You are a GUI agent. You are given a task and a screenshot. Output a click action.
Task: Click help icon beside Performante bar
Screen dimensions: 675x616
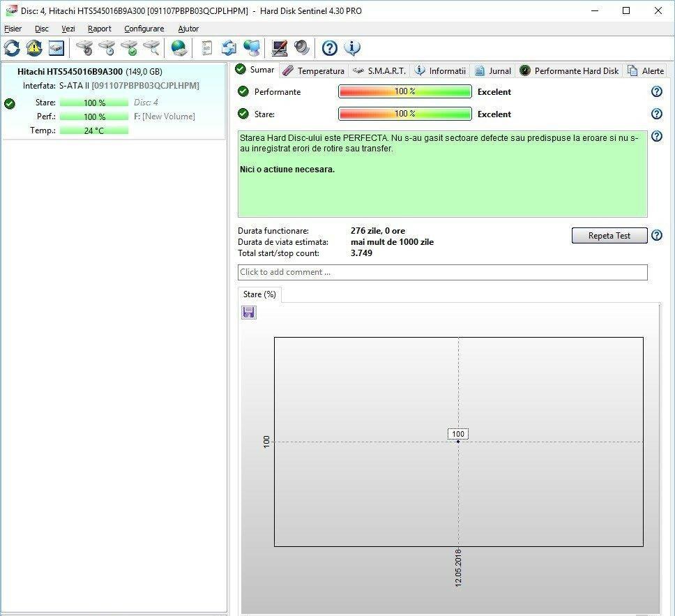point(656,92)
